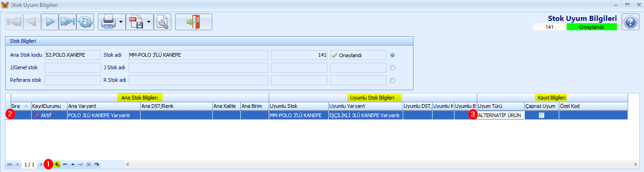Click the horizontal scrollbar left arrow
Screen dimensions: 644x172
pos(128,165)
